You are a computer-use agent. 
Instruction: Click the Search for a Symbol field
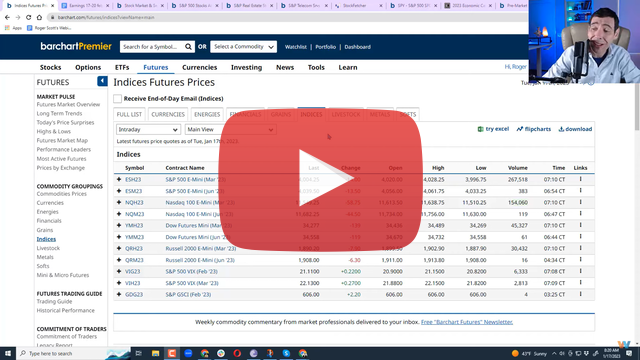click(x=152, y=47)
